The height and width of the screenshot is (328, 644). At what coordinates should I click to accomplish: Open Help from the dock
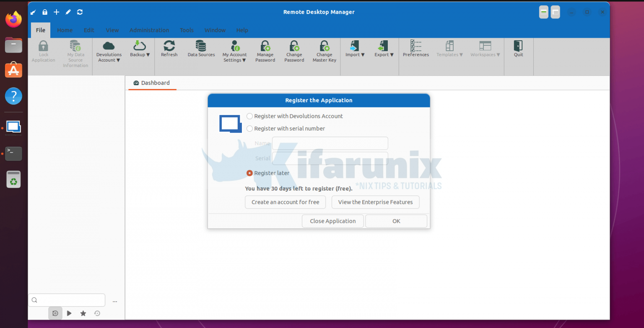tap(13, 96)
